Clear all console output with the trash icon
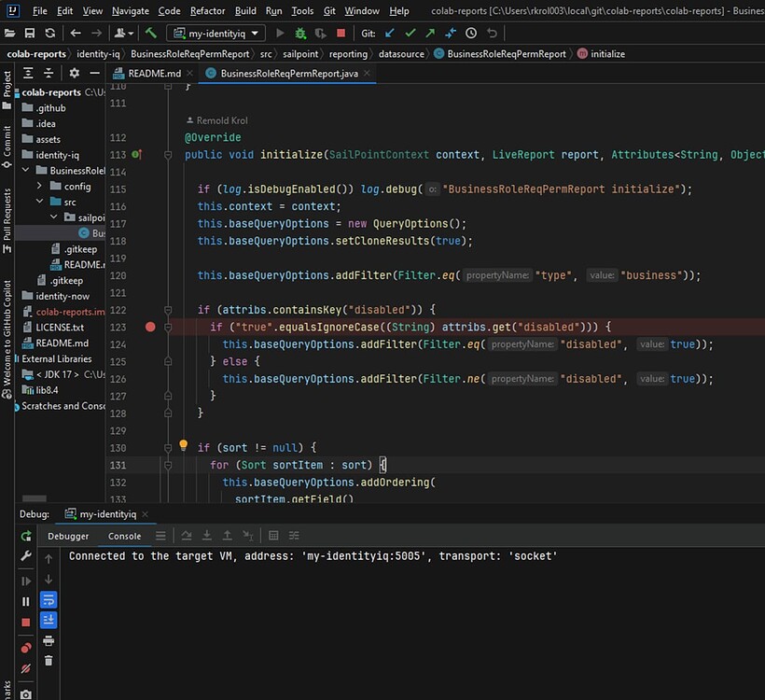Viewport: 765px width, 700px height. pyautogui.click(x=49, y=660)
